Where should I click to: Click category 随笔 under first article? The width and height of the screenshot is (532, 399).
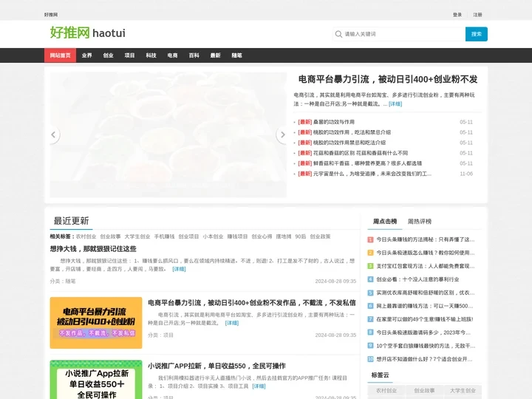click(71, 282)
